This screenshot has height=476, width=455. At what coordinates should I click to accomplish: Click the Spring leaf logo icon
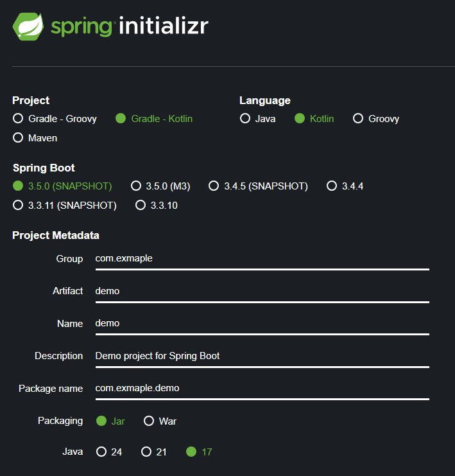click(28, 26)
